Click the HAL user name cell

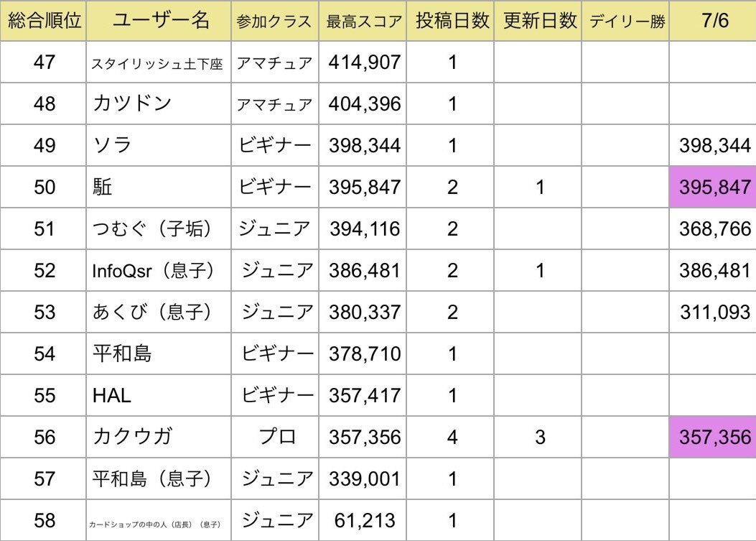(x=159, y=395)
